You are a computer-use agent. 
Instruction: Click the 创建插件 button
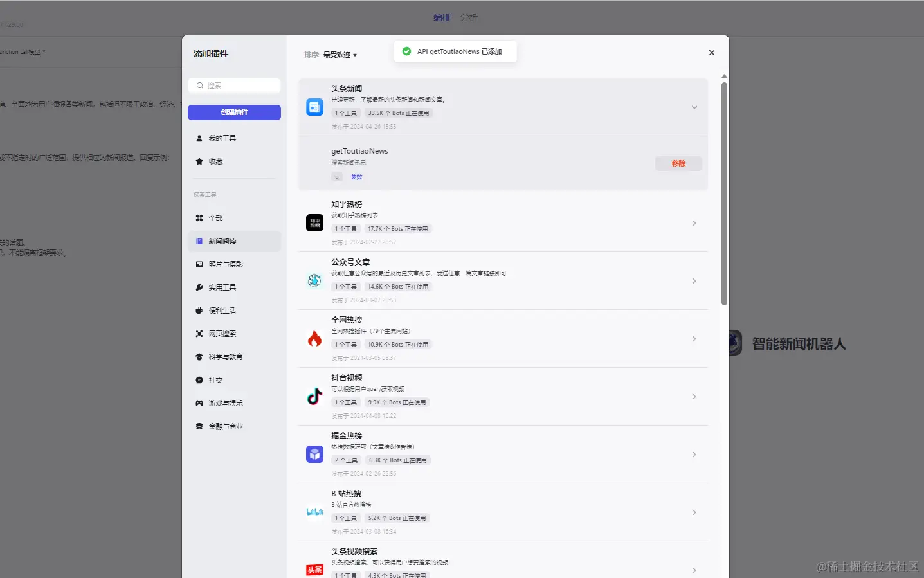tap(234, 112)
